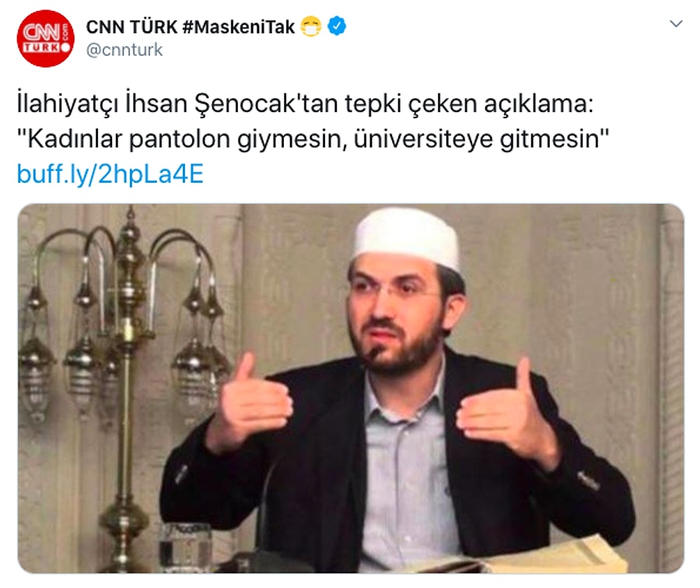The width and height of the screenshot is (700, 588).
Task: Open the CNN Türk profile avatar
Action: pyautogui.click(x=45, y=38)
